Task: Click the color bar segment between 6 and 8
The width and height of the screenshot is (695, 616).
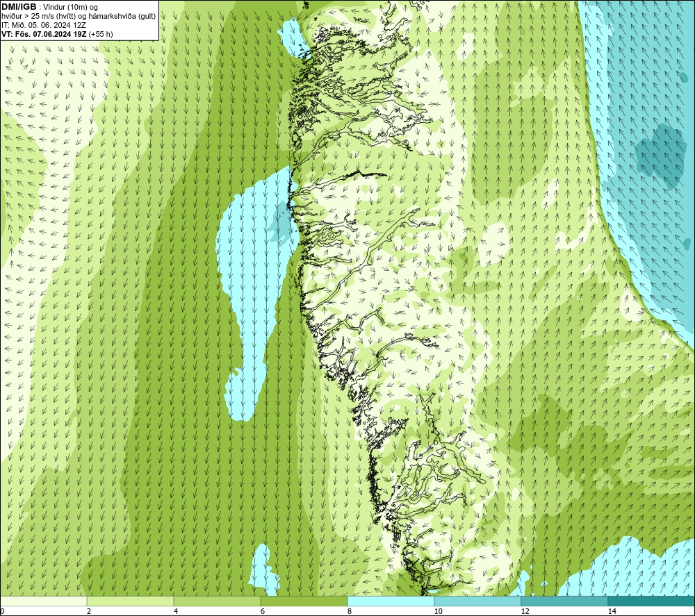Action: pos(304,601)
